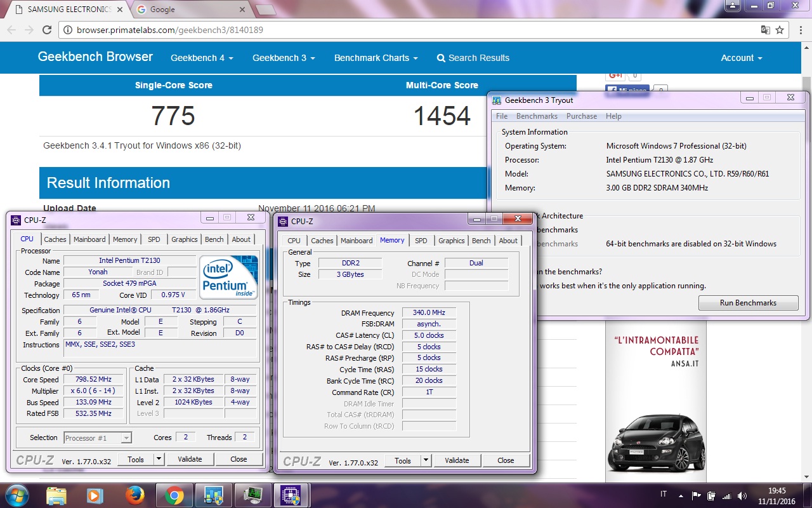Open the control panel taskbar app
Viewport: 812px width, 508px height.
pos(213,496)
